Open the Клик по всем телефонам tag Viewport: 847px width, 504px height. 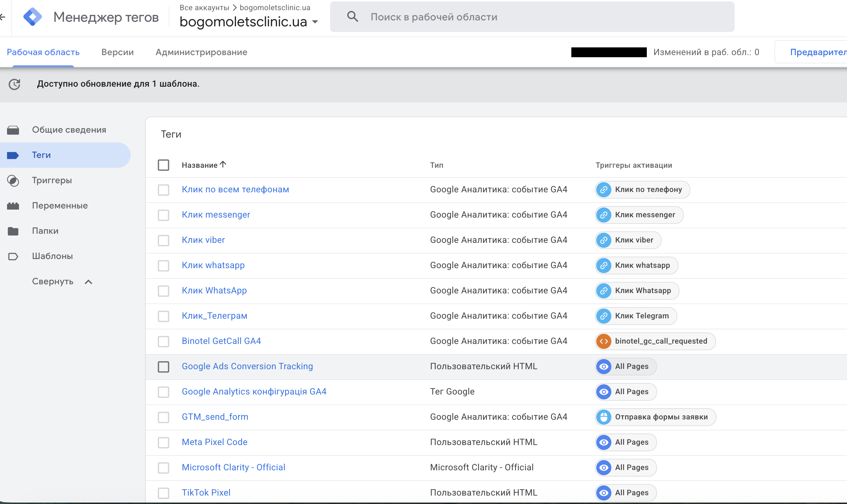click(235, 190)
